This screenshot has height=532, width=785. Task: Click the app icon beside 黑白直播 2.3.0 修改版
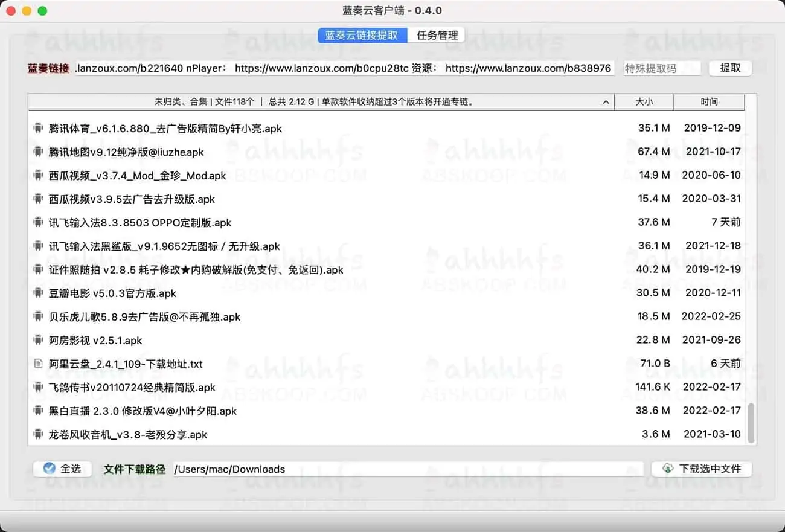tap(38, 411)
